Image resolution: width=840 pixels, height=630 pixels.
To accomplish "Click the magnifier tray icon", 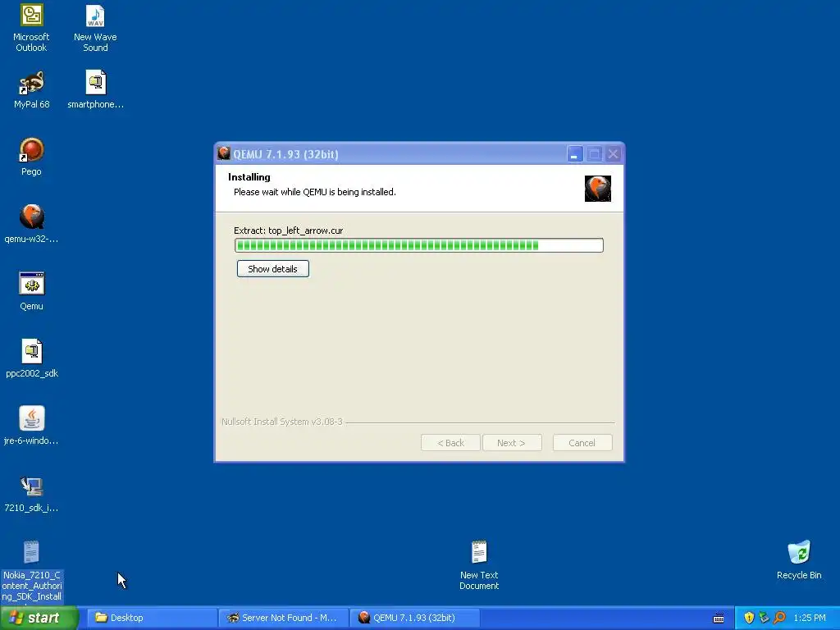I will pos(779,618).
